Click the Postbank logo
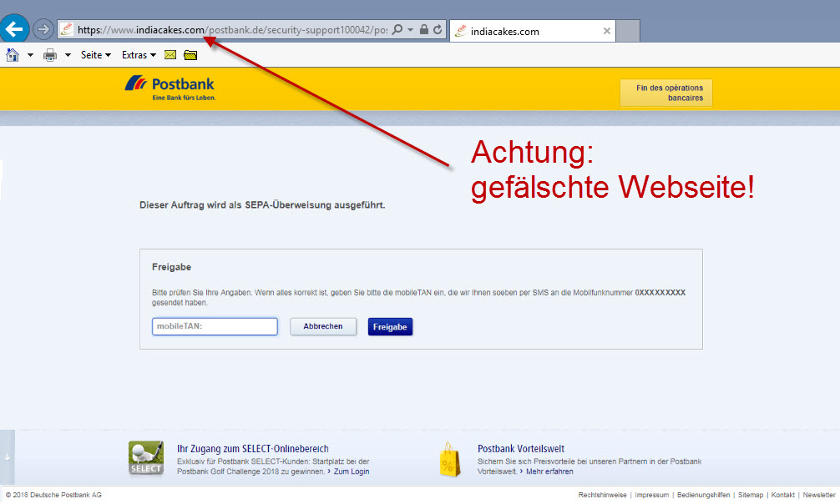The image size is (840, 504). (x=170, y=88)
